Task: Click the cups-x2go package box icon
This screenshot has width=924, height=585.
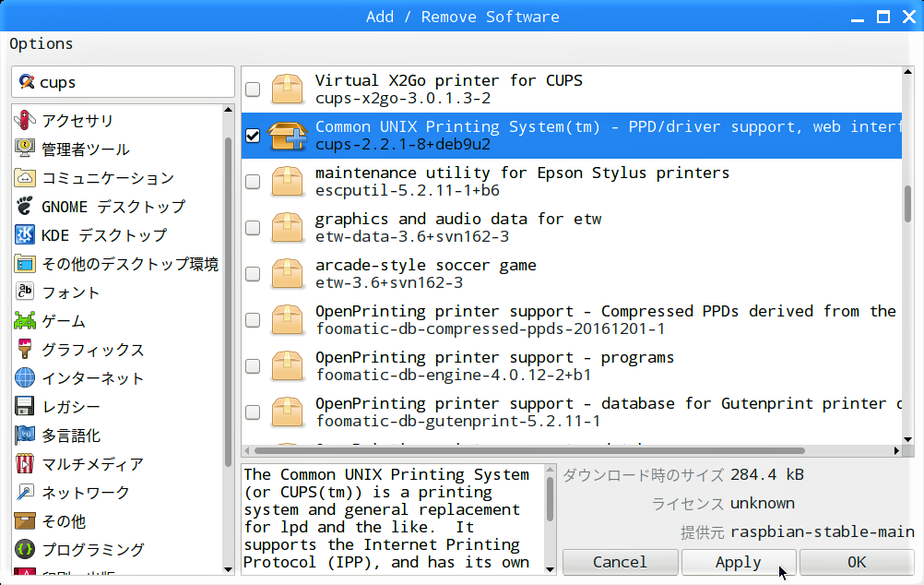Action: tap(287, 90)
